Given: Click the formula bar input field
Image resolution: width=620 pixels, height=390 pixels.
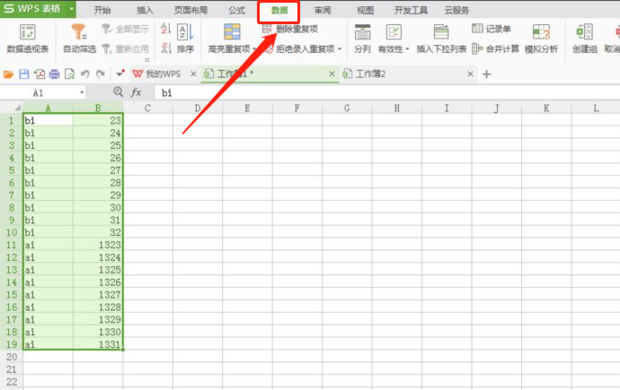Looking at the screenshot, I should [388, 93].
